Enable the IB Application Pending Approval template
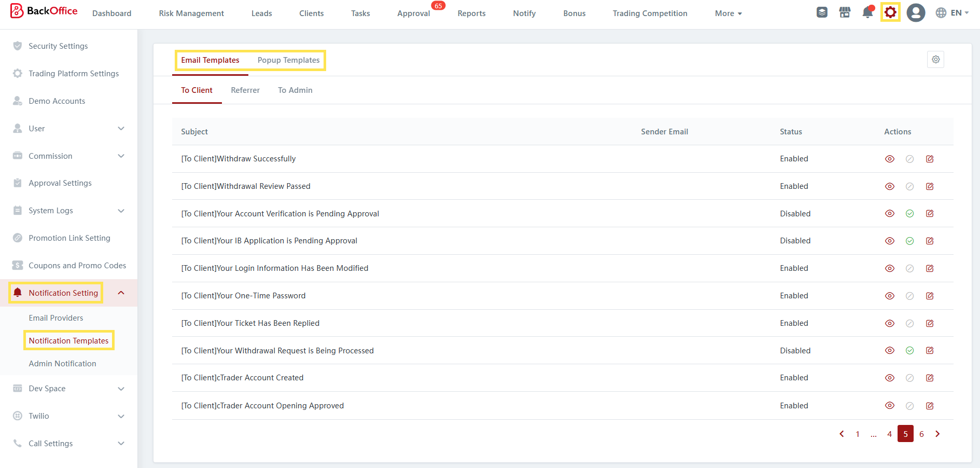Image resolution: width=980 pixels, height=468 pixels. (909, 241)
